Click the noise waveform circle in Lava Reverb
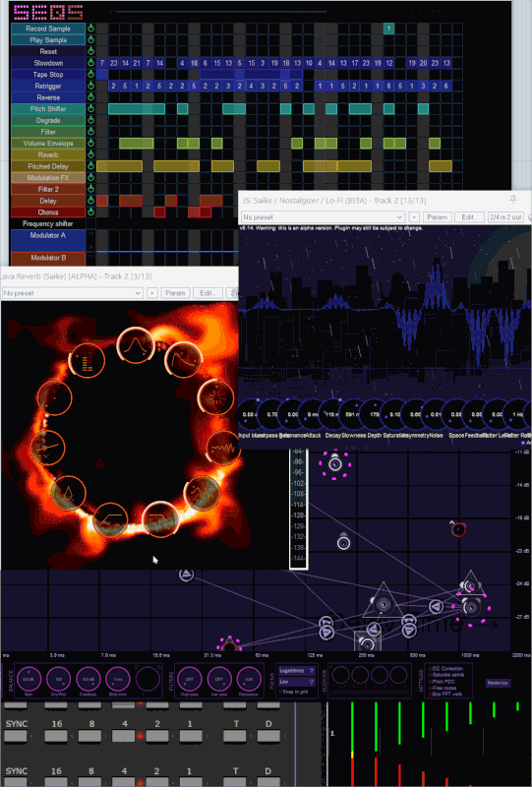Image resolution: width=532 pixels, height=787 pixels. (223, 448)
